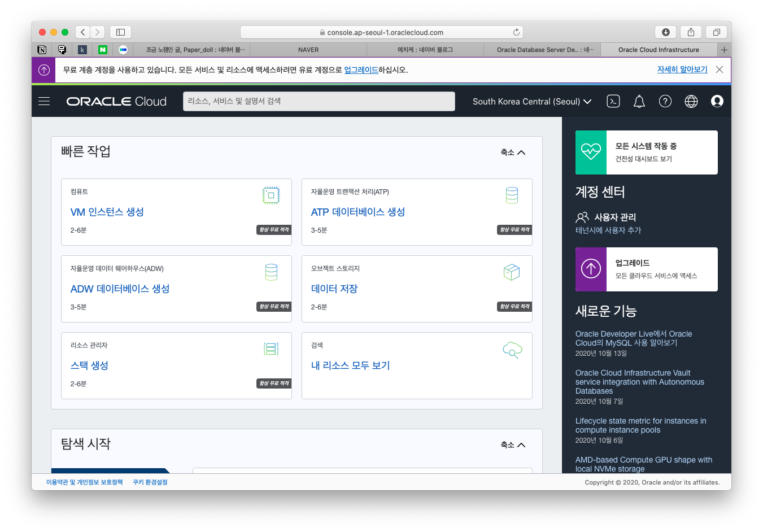Screen dimensions: 763x532
Task: Toggle the Safari sidebar button
Action: point(120,32)
